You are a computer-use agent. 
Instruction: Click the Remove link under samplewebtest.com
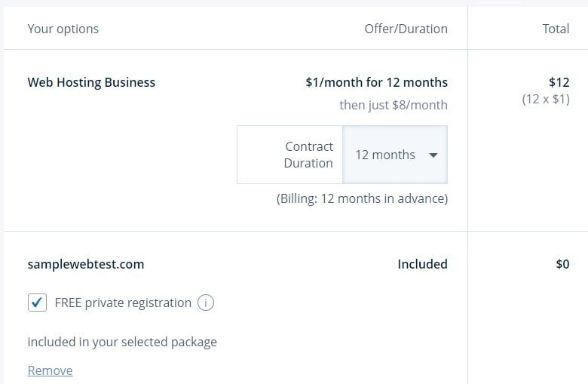click(50, 370)
